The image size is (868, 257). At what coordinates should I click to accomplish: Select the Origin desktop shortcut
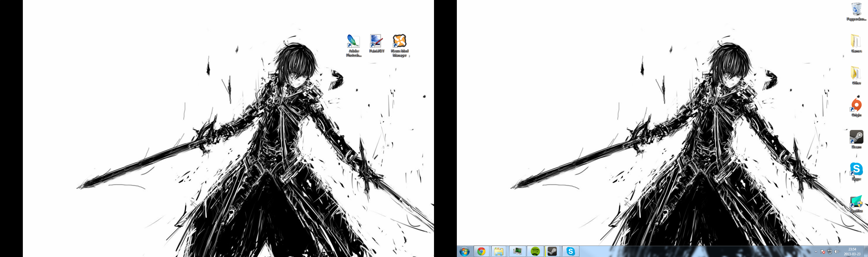[856, 107]
